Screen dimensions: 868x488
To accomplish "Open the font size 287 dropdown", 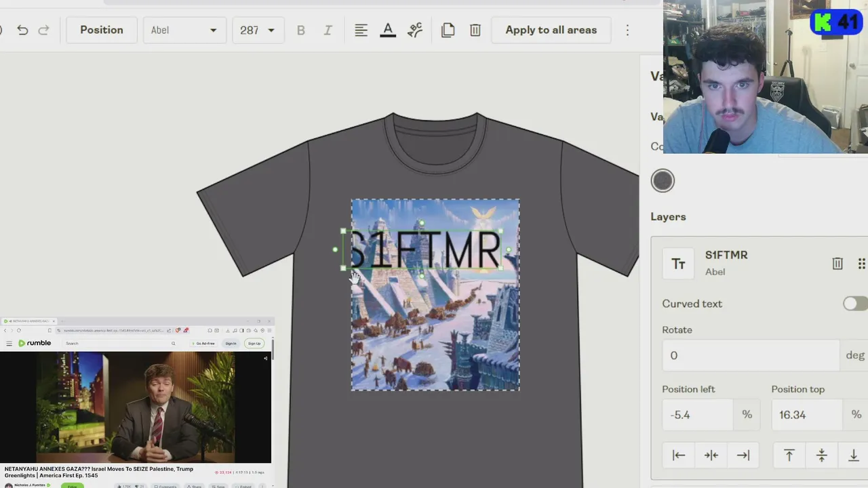I will 257,30.
